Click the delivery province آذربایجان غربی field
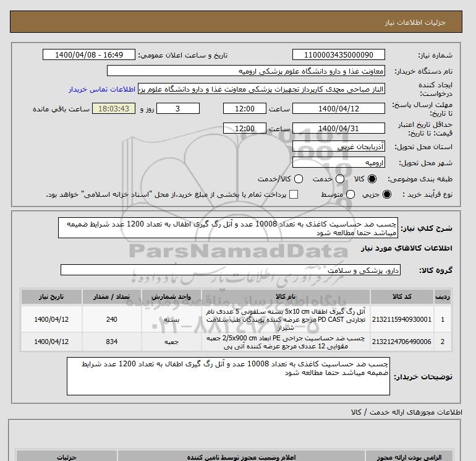The image size is (476, 461). 339,147
